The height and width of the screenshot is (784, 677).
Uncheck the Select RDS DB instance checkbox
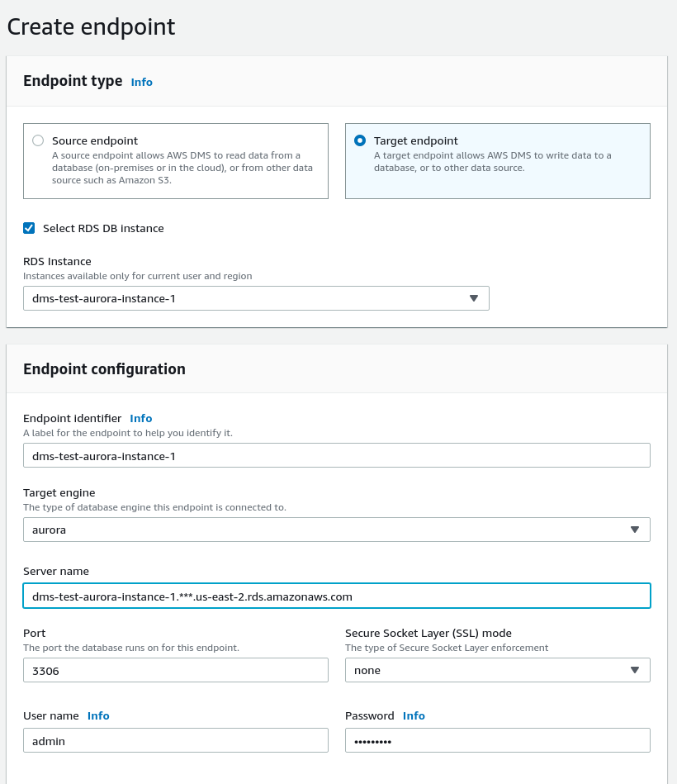click(29, 229)
